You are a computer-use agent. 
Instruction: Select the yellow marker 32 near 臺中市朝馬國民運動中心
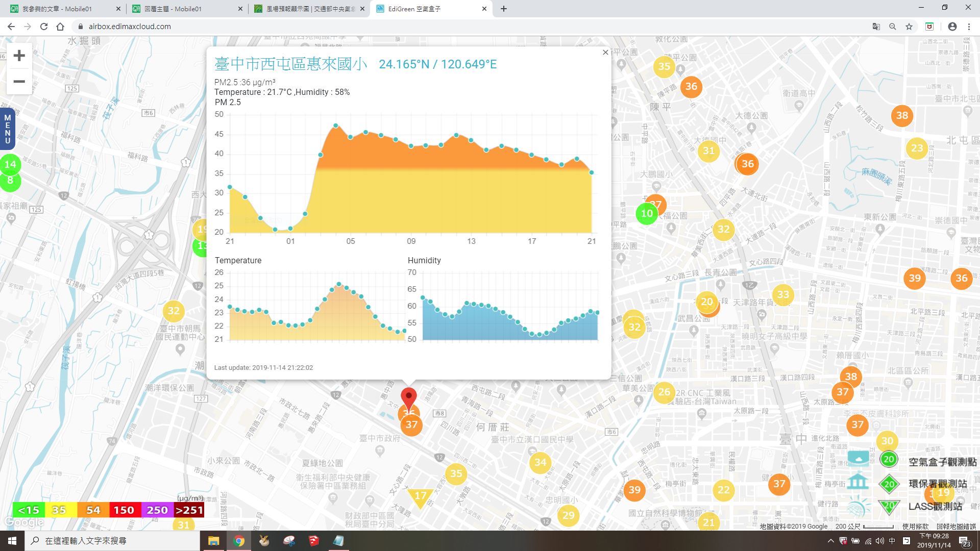click(x=174, y=311)
